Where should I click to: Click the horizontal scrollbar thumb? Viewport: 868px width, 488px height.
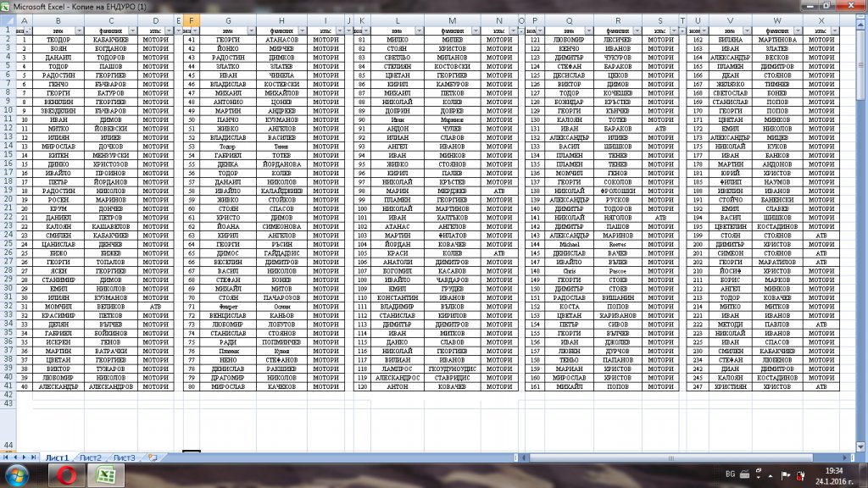point(671,457)
